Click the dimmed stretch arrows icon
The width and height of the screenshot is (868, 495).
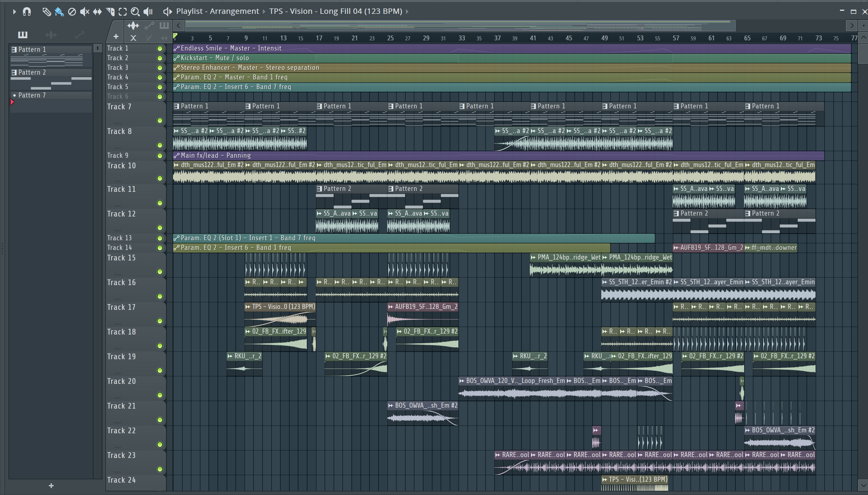point(164,38)
